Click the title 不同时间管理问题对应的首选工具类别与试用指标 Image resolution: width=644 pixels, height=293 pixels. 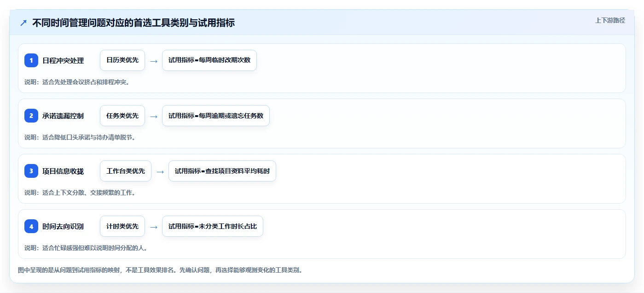pos(133,23)
